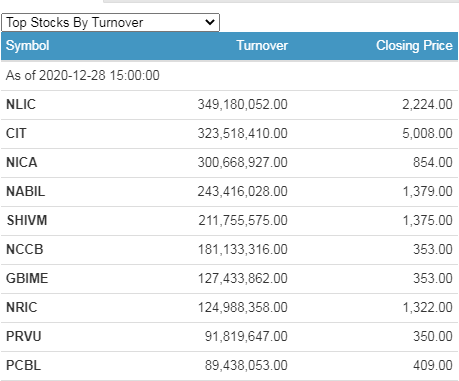The width and height of the screenshot is (459, 381).
Task: Click the Turnover column header
Action: (x=262, y=46)
